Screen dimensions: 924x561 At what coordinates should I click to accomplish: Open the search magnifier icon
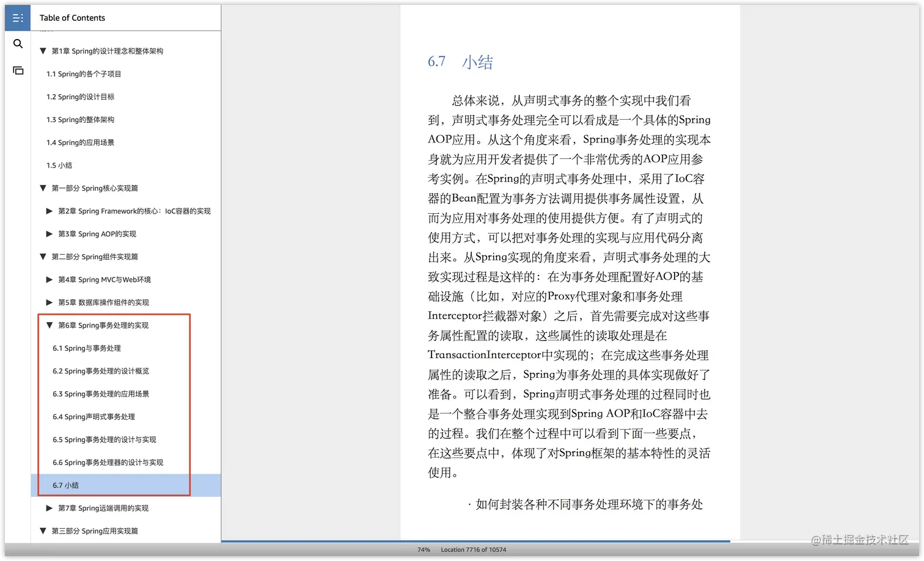(18, 44)
